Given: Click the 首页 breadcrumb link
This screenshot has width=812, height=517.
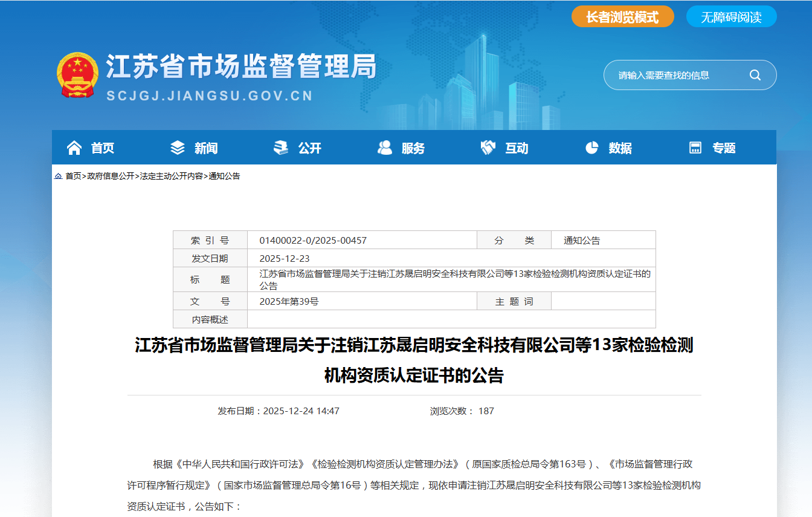Looking at the screenshot, I should [x=73, y=176].
